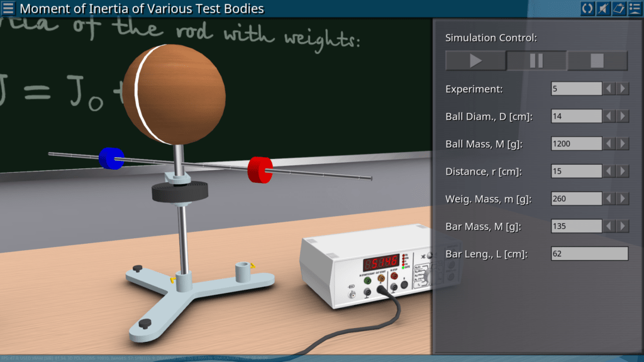Screen dimensions: 644x362
Task: Open the clipboard notes icon
Action: click(619, 8)
